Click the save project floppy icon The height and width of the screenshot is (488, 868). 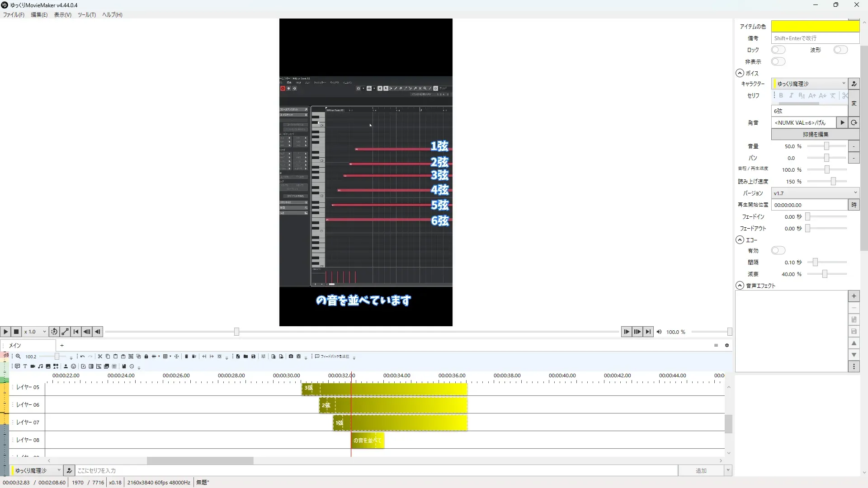(x=253, y=357)
